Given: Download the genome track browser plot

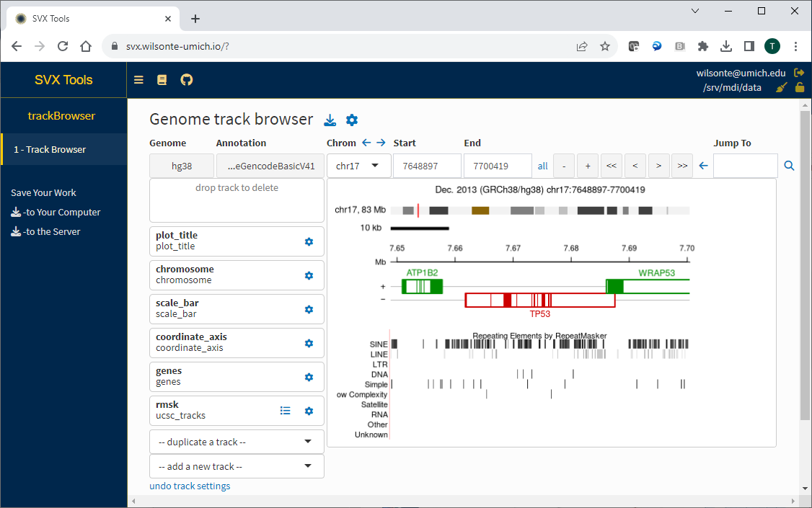Looking at the screenshot, I should (x=330, y=120).
